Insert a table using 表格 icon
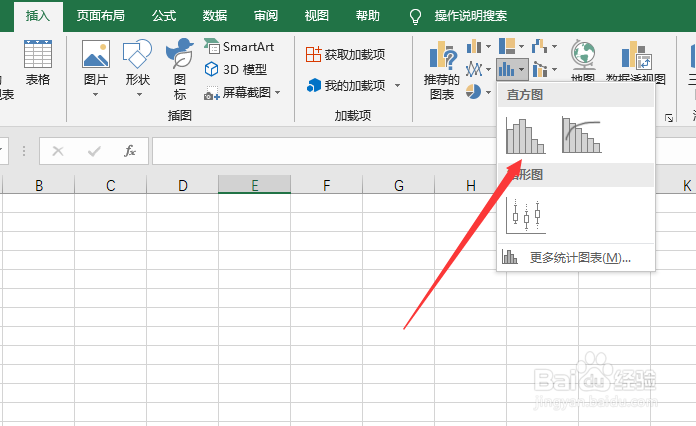The image size is (696, 426). 38,62
